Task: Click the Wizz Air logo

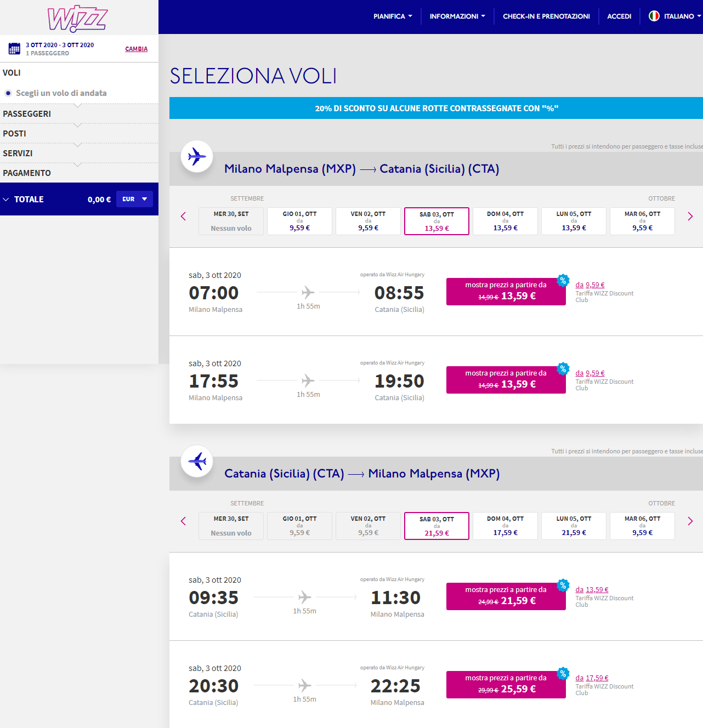Action: click(77, 18)
